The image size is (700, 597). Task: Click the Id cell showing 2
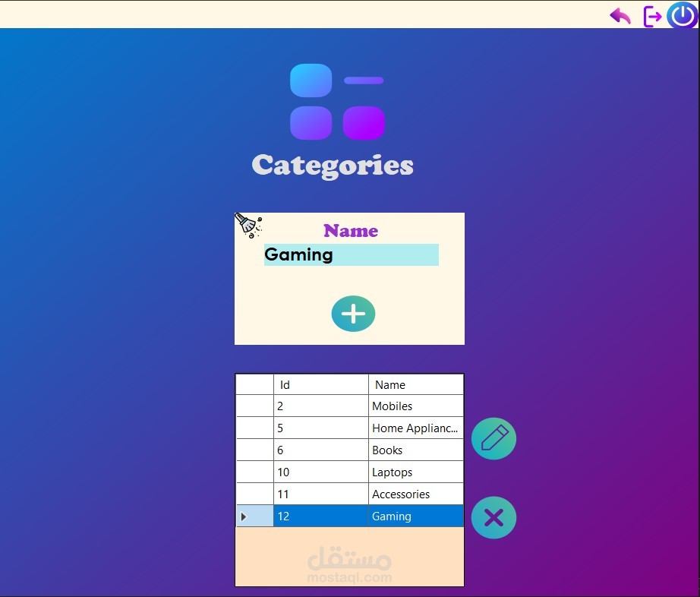pyautogui.click(x=321, y=406)
